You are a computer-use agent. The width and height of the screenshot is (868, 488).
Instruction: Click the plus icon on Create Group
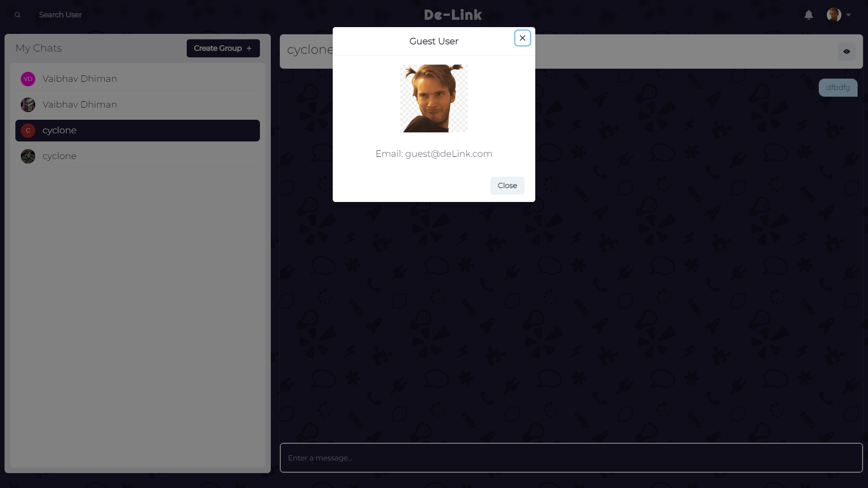pos(249,48)
